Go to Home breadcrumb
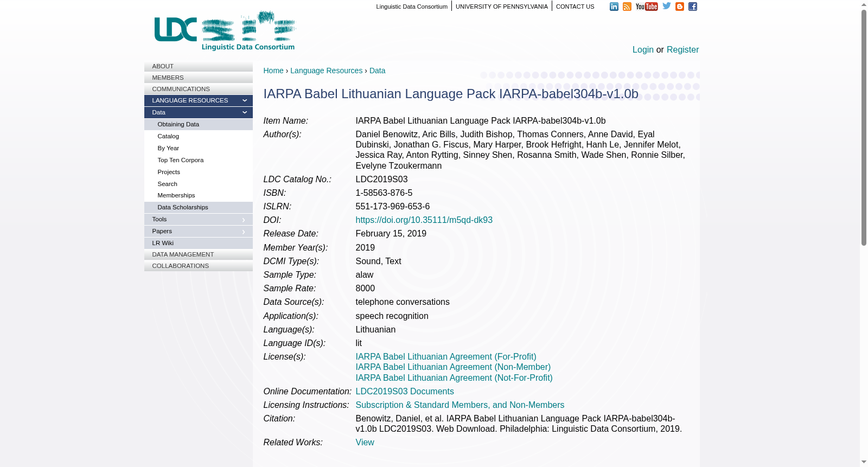Viewport: 868px width, 467px height. coord(273,71)
